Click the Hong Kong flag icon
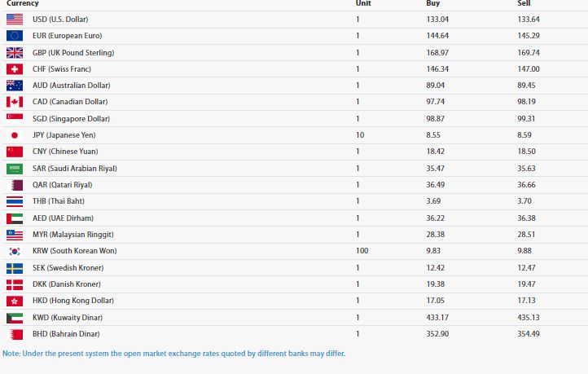Screen dimensions: 588x374 (x=15, y=301)
